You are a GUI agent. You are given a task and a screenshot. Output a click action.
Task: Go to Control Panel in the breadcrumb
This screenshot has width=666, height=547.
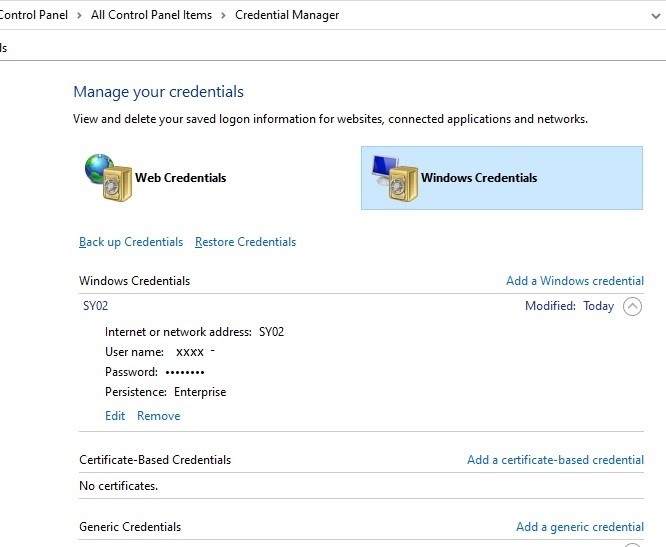coord(33,15)
